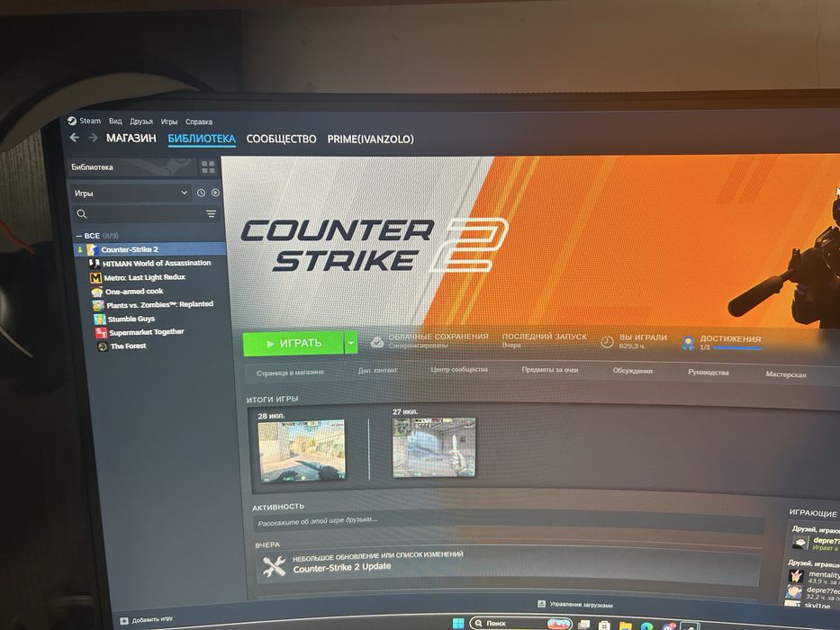Open the Игры category dropdown
The image size is (840, 630).
(x=131, y=193)
